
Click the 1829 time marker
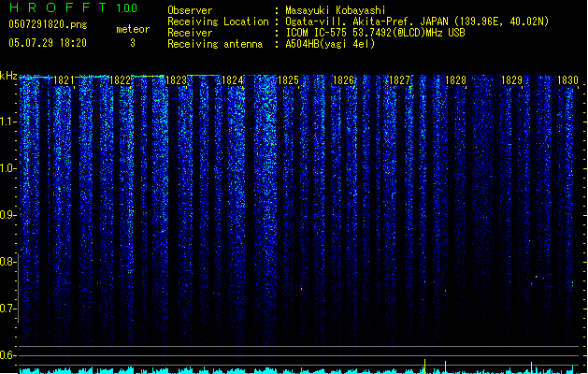coord(512,80)
